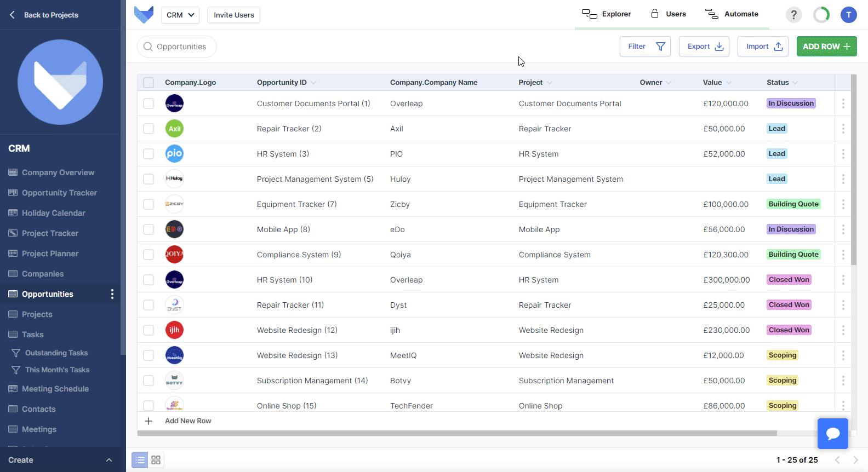The height and width of the screenshot is (472, 868).
Task: Open Project Planner page
Action: coord(50,254)
